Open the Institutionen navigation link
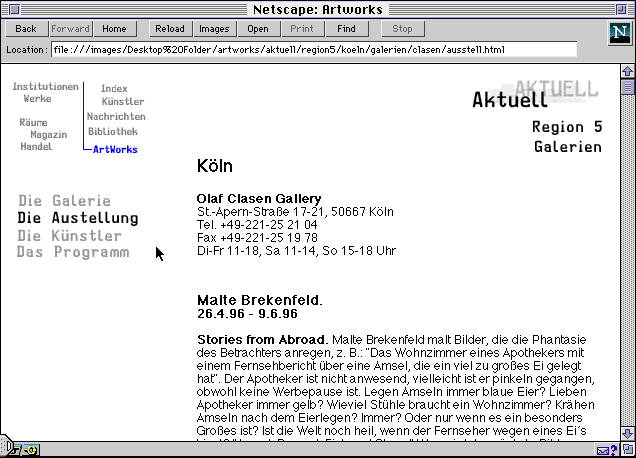Viewport: 636px width, 458px height. click(x=45, y=86)
